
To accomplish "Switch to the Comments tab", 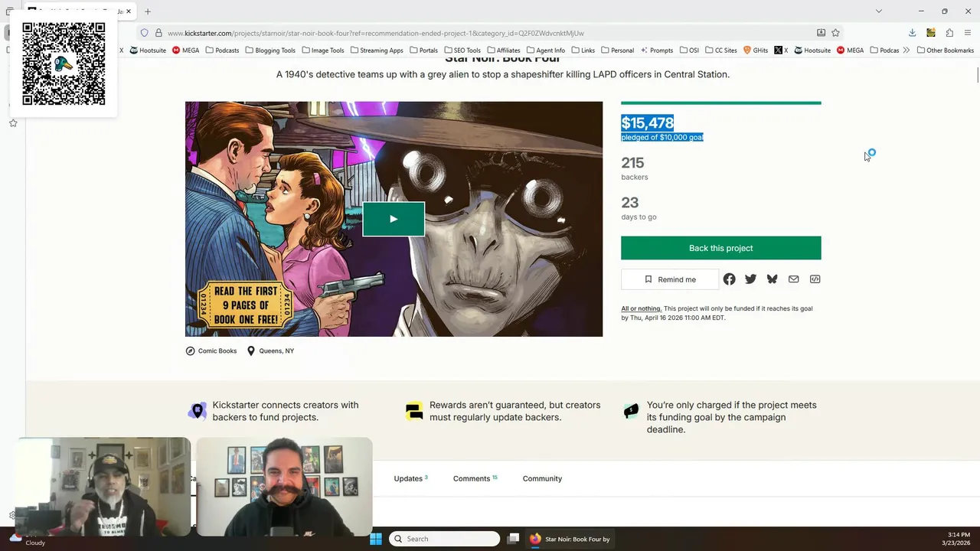I will click(475, 478).
